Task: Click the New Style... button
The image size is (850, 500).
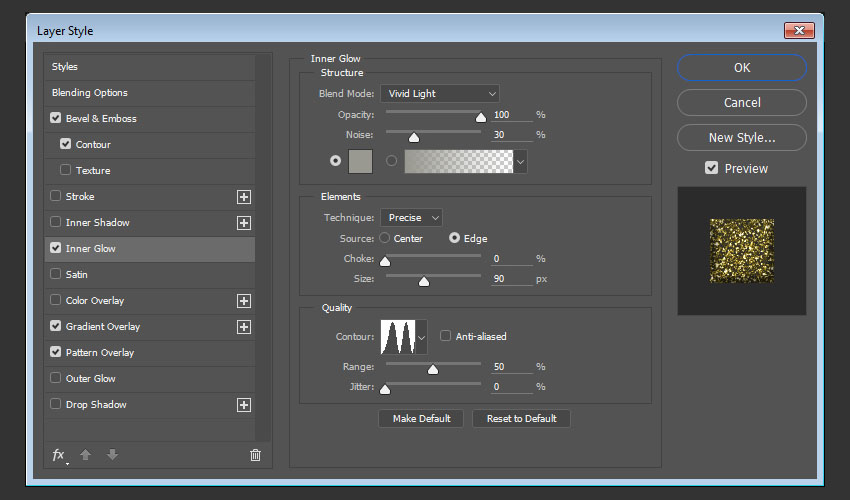Action: [x=741, y=137]
